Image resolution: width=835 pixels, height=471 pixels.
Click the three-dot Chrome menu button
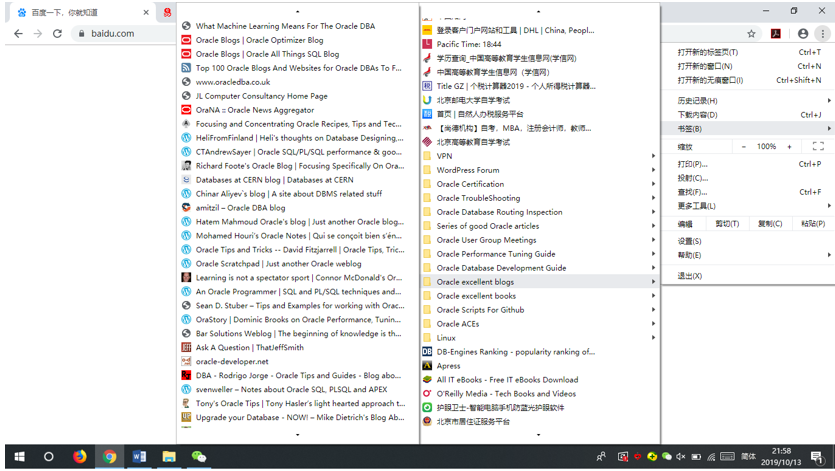(822, 33)
